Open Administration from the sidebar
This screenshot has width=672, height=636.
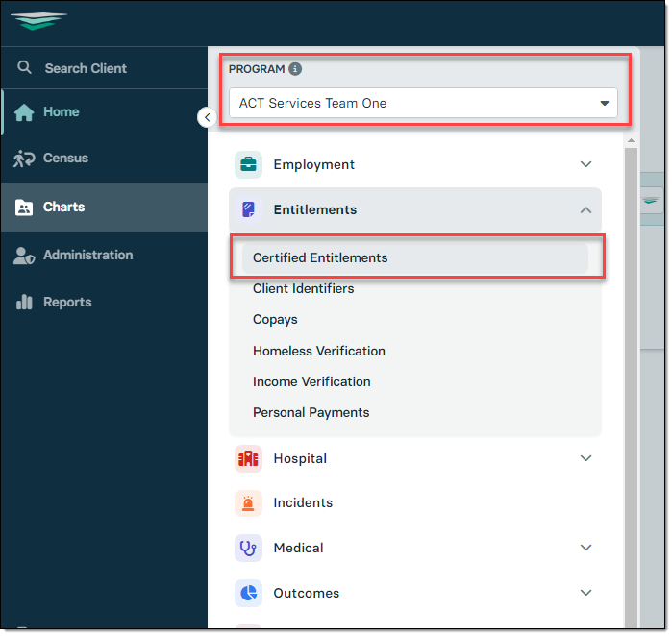pos(104,256)
